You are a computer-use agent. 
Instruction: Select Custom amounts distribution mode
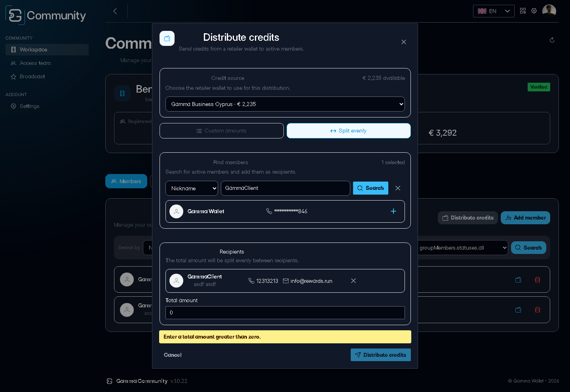click(x=222, y=131)
